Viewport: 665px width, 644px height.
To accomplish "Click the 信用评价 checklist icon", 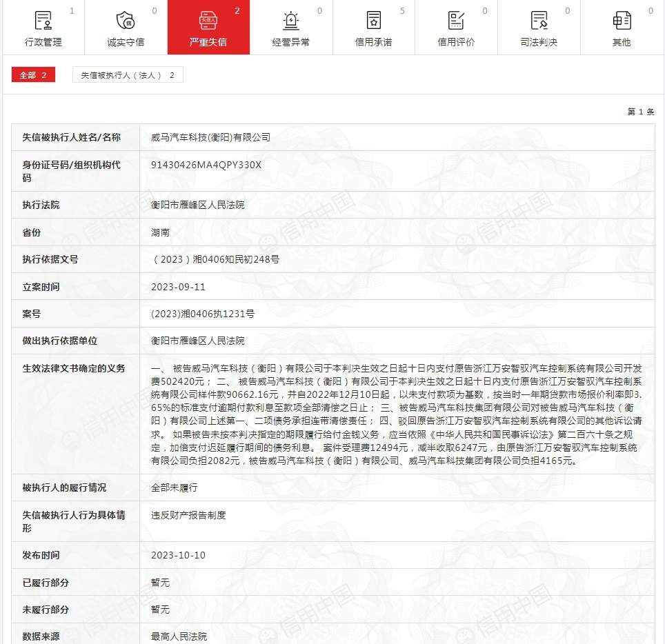I will (x=457, y=21).
